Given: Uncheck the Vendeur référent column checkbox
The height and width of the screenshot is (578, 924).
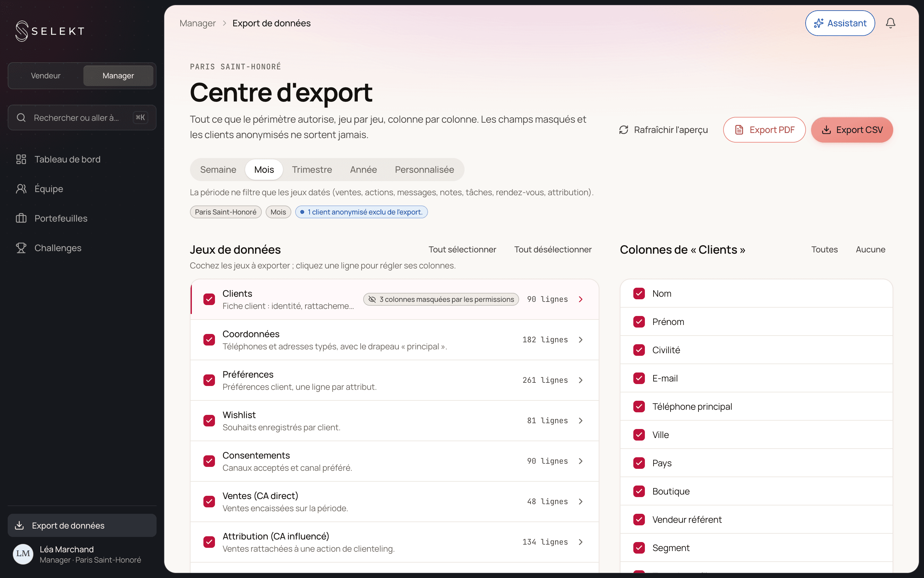Looking at the screenshot, I should click(x=639, y=520).
